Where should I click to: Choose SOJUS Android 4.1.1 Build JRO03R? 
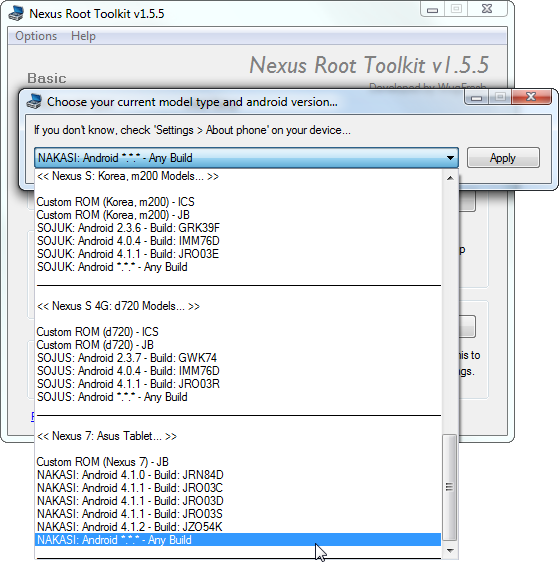point(238,384)
